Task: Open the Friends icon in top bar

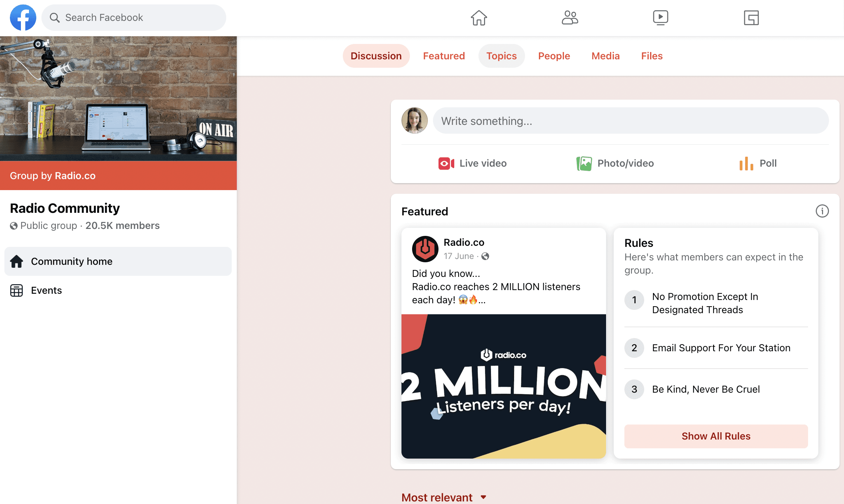Action: tap(570, 18)
